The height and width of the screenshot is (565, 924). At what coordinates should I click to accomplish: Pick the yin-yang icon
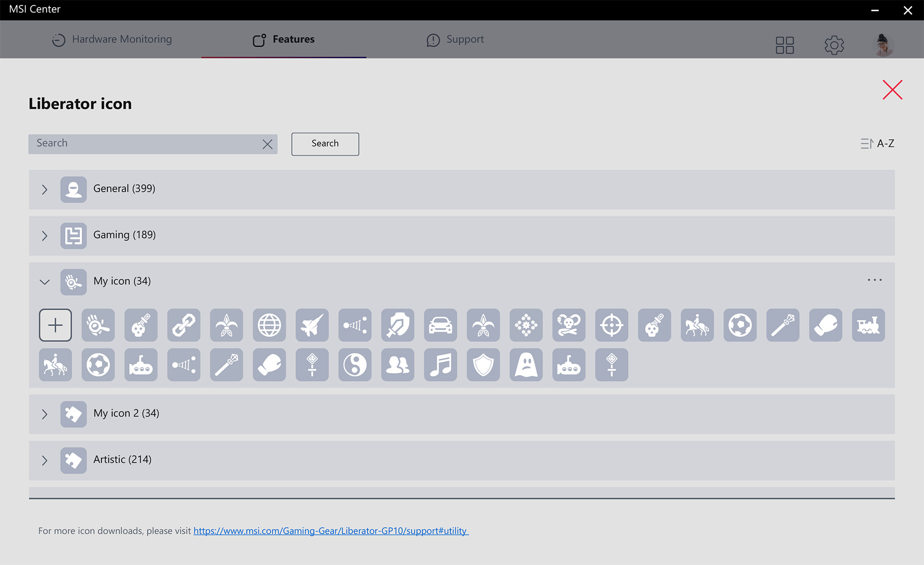[x=355, y=365]
